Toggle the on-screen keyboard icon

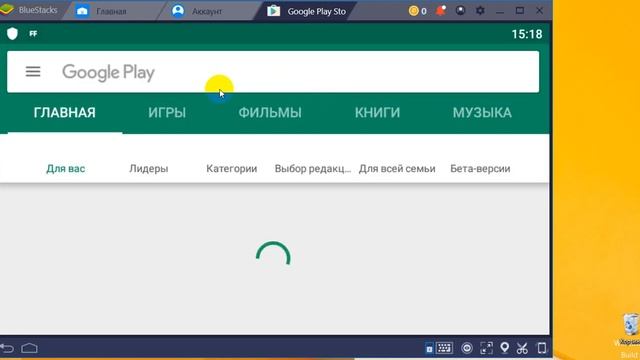pos(444,348)
